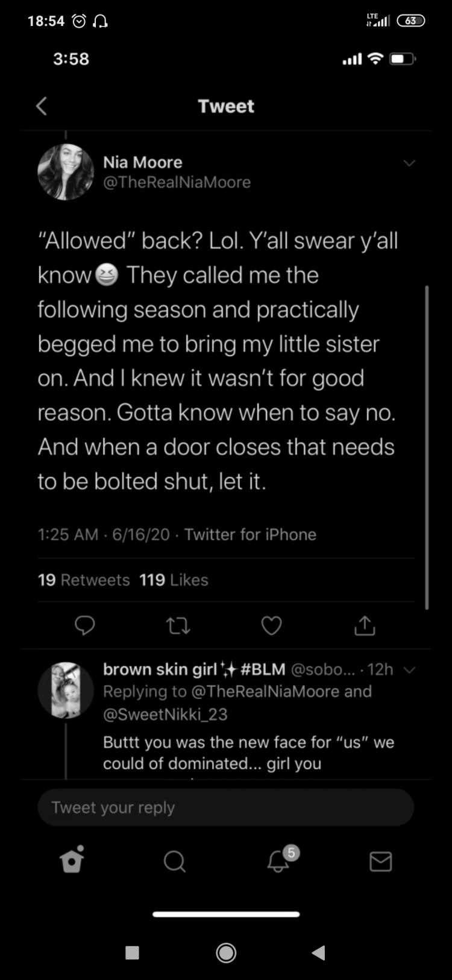Tap the Android home circle button
The image size is (452, 980).
(x=226, y=953)
